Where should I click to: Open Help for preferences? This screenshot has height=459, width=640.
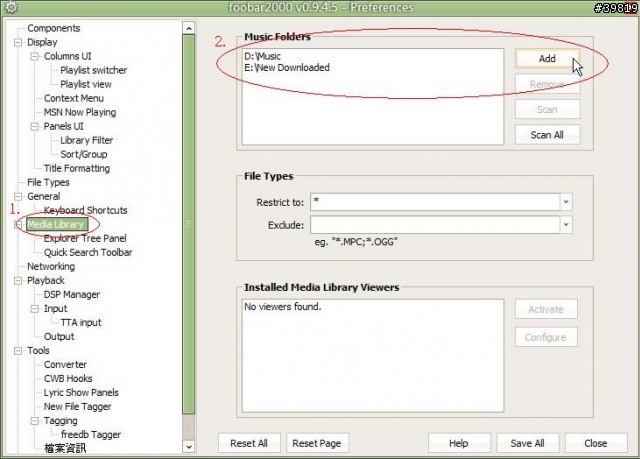coord(459,443)
